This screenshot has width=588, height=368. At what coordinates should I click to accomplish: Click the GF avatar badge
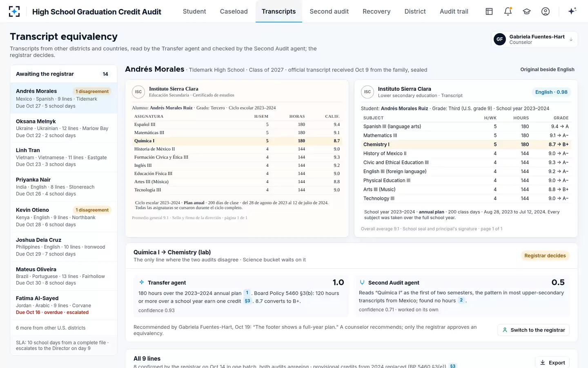[500, 39]
